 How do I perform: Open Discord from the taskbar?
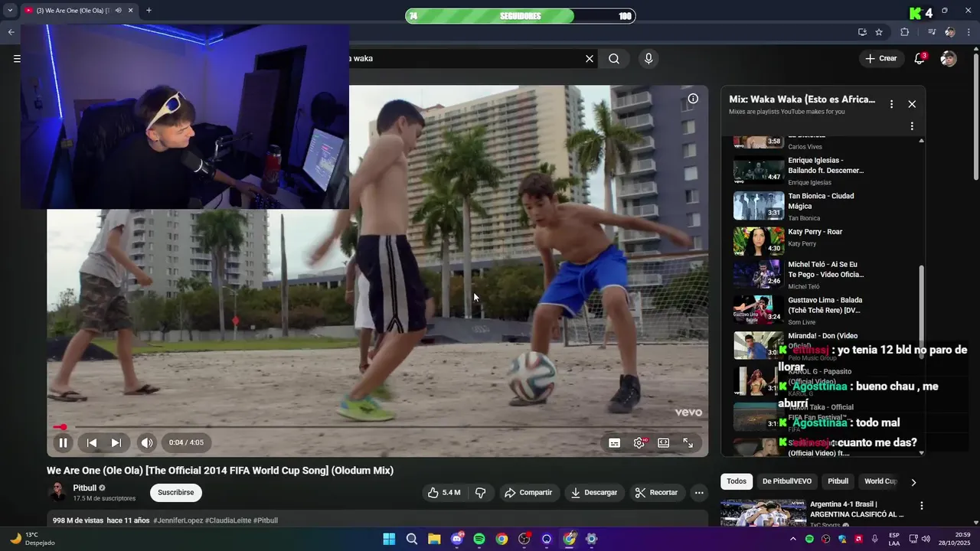click(x=457, y=539)
